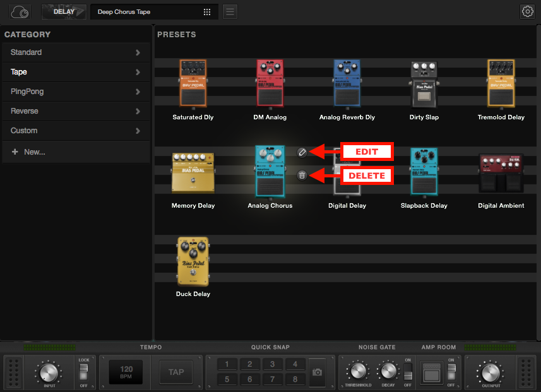
Task: Click the edit pencil icon for Analog Chorus
Action: point(302,152)
